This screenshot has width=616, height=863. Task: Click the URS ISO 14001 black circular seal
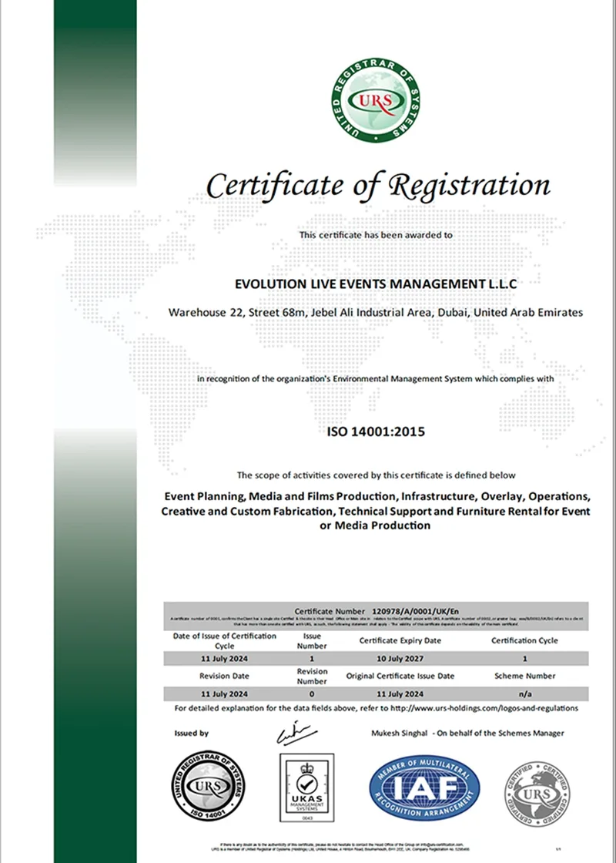point(209,785)
